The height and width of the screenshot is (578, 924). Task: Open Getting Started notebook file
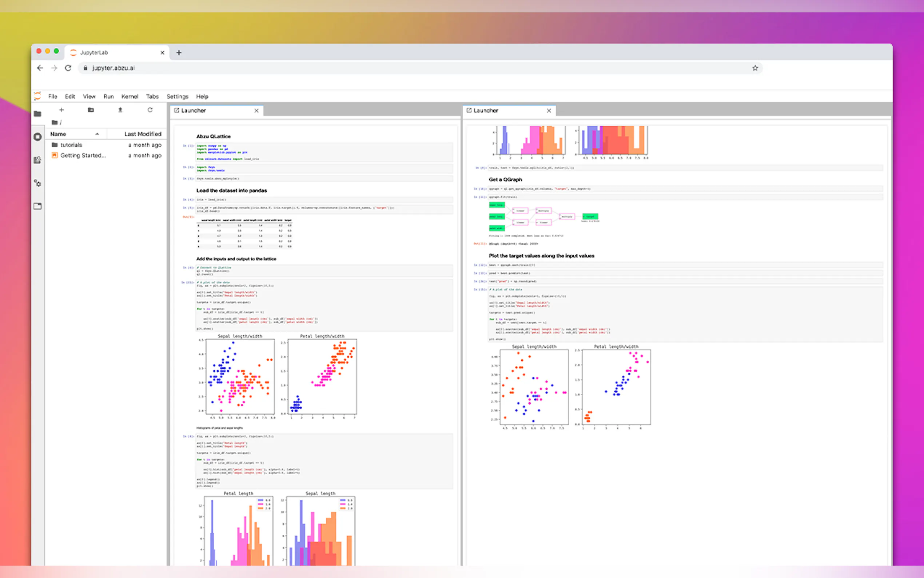[83, 155]
